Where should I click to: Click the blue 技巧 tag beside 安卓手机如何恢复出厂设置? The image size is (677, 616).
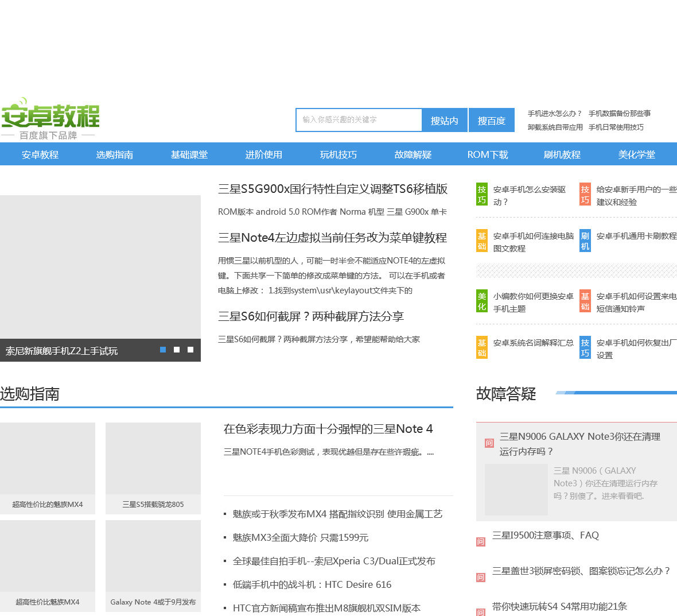pos(585,348)
